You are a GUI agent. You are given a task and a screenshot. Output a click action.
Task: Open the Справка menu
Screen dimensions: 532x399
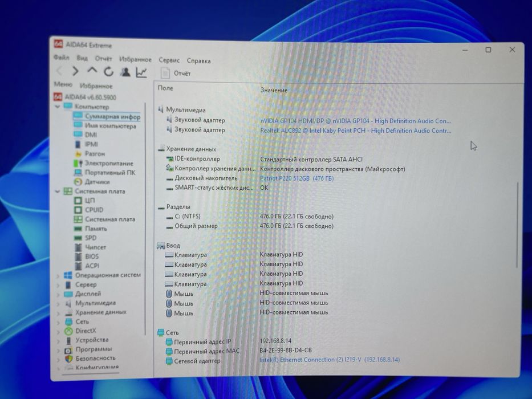click(x=198, y=61)
